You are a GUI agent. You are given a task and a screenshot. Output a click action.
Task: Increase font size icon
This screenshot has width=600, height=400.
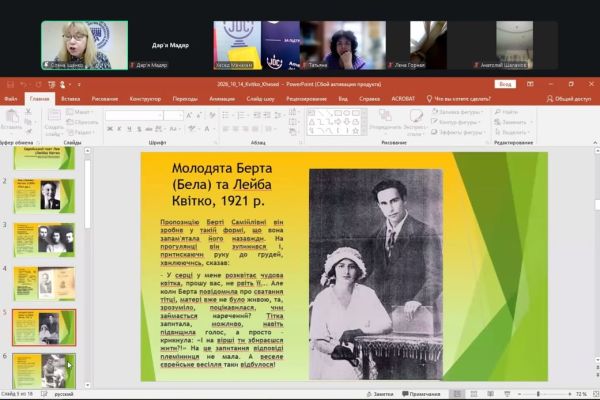189,115
